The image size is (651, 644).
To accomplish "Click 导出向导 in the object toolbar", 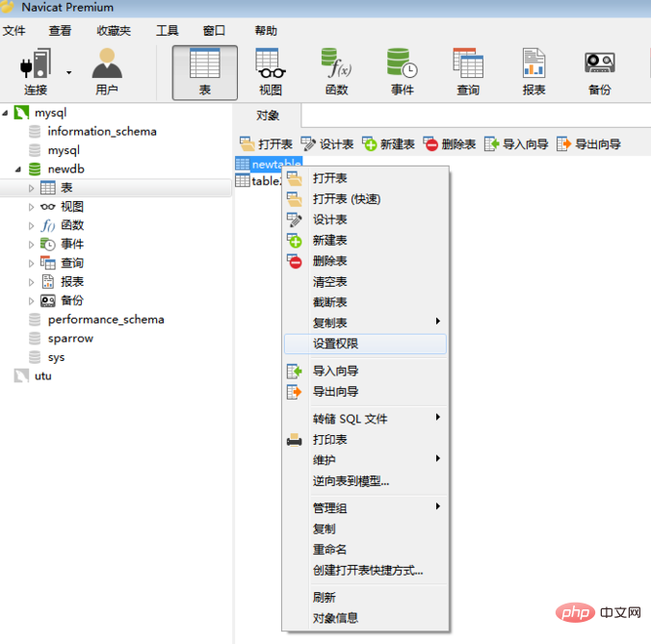I will click(x=588, y=144).
